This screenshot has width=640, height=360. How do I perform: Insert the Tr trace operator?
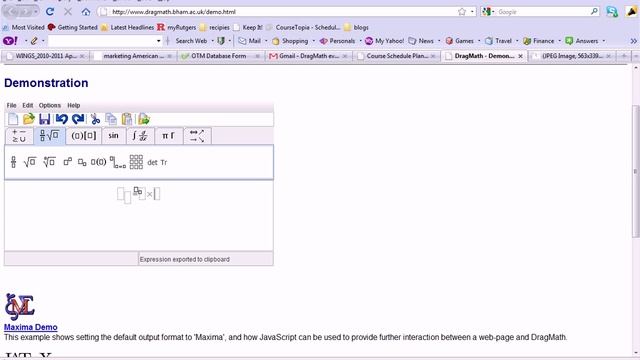164,162
